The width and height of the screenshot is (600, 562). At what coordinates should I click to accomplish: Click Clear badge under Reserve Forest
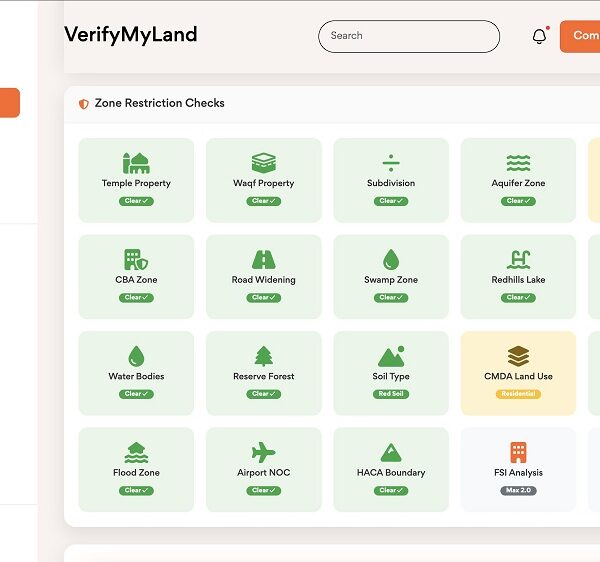pos(264,394)
